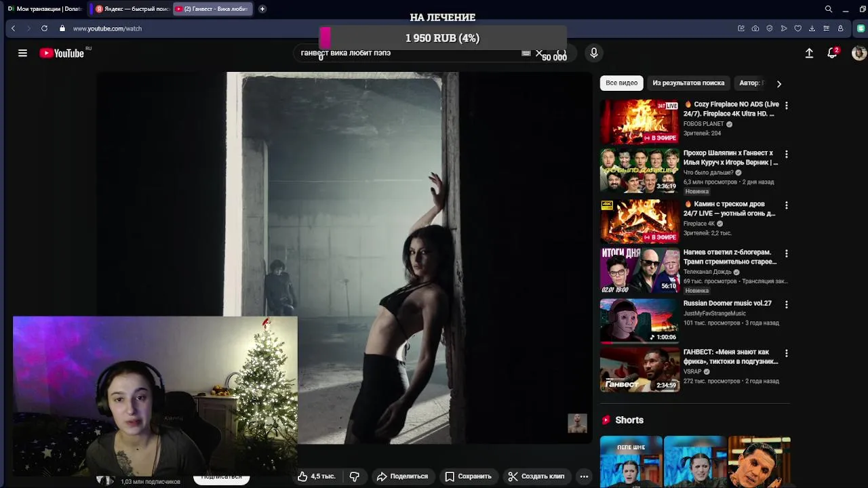The width and height of the screenshot is (868, 488).
Task: Open more actions menu below the video
Action: point(584,476)
